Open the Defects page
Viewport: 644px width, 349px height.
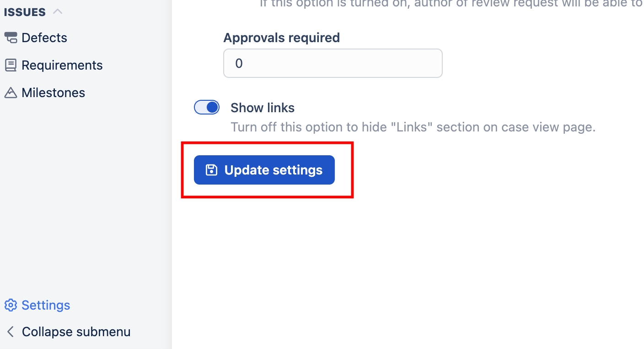(x=44, y=38)
